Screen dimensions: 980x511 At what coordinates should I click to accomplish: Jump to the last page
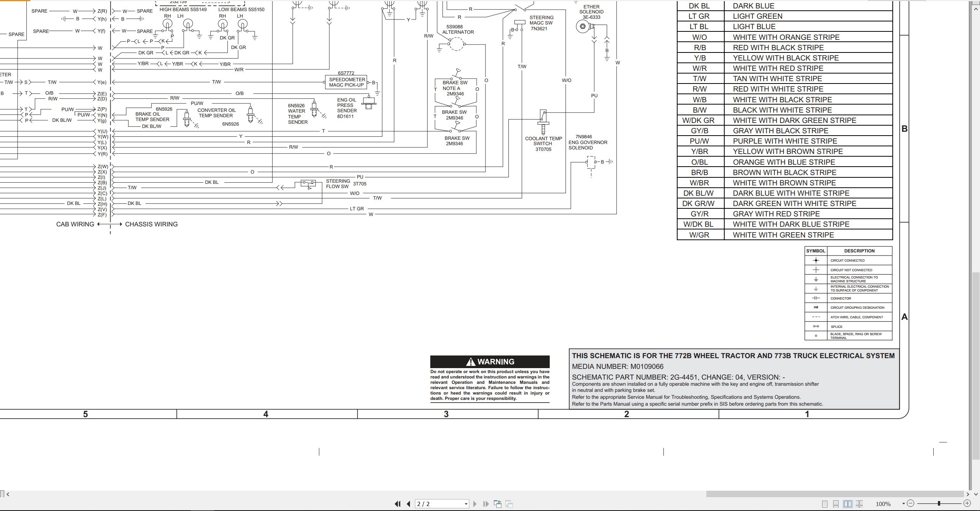click(x=486, y=504)
